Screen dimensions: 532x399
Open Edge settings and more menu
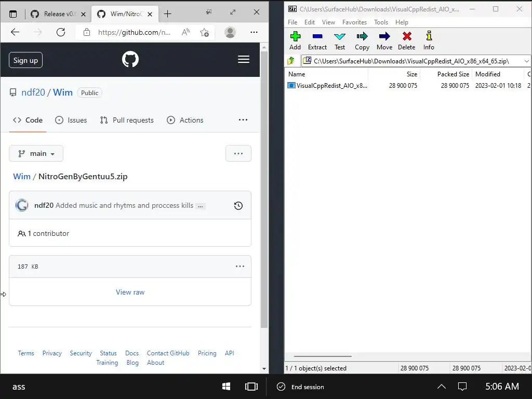point(254,32)
